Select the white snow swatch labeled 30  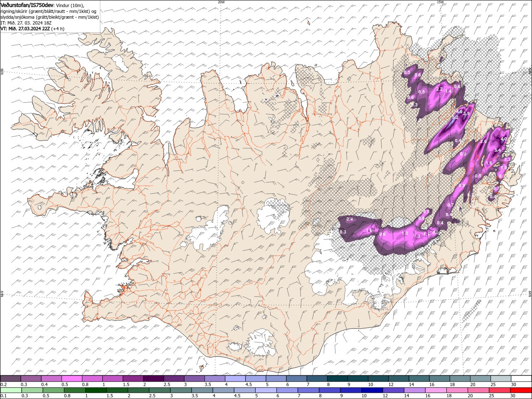[521, 379]
